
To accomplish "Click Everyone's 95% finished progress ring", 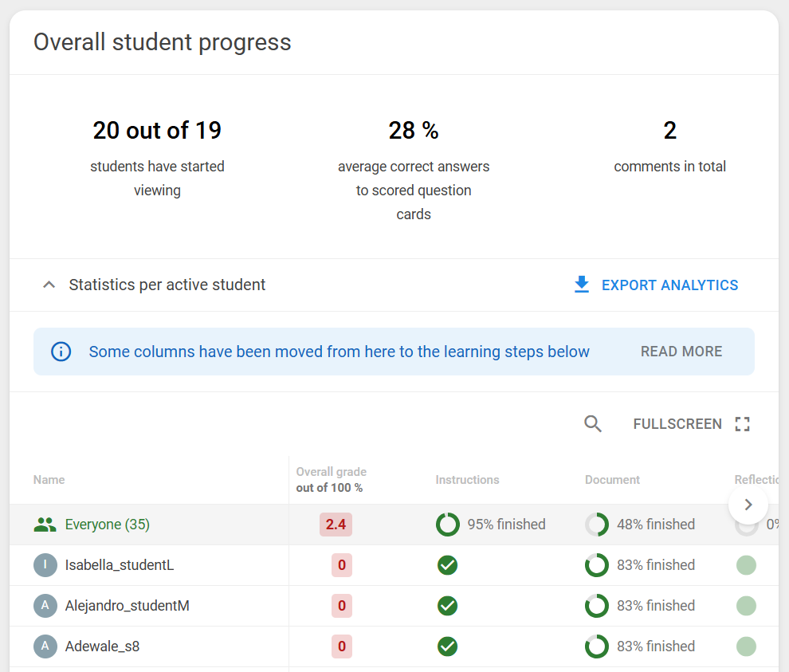I will (x=448, y=525).
